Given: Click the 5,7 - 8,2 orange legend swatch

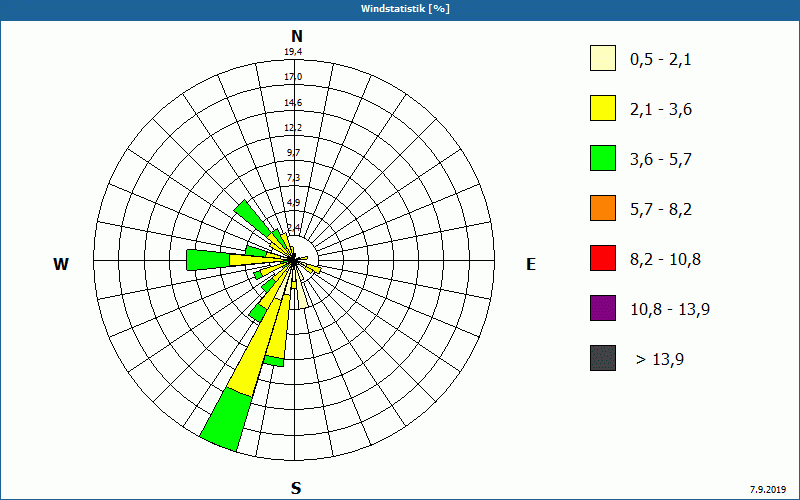Looking at the screenshot, I should [x=603, y=208].
